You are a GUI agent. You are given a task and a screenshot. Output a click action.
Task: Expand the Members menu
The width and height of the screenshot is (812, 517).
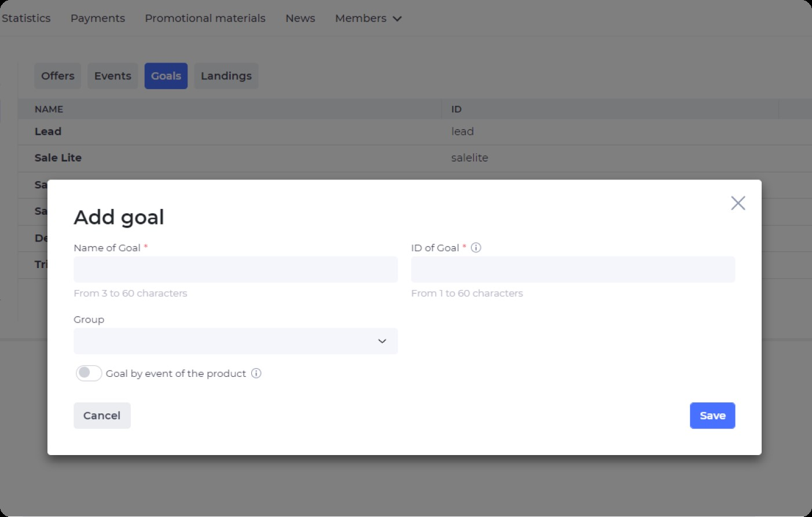pyautogui.click(x=368, y=19)
